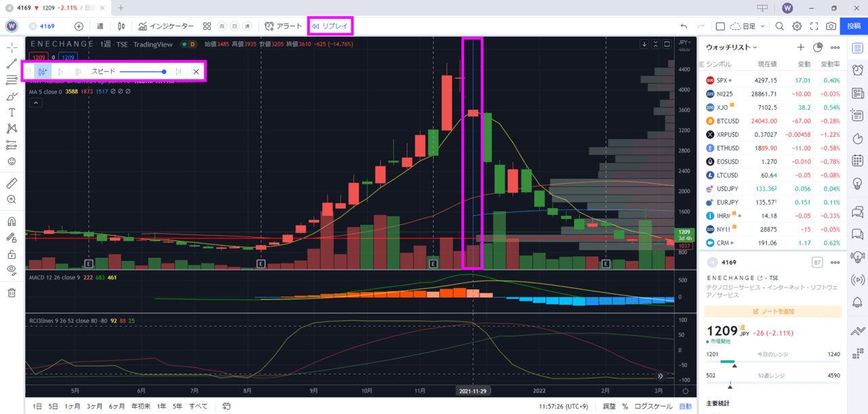868x414 pixels.
Task: Open the 週 timeframe interval selector
Action: coord(100,26)
